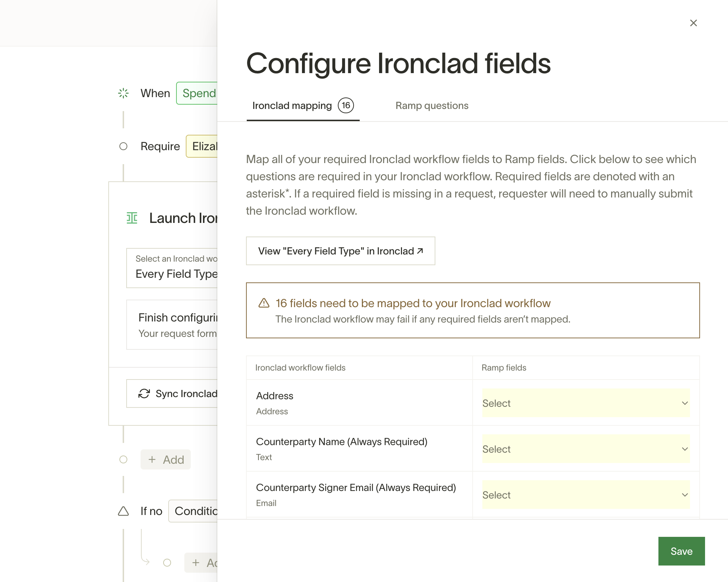Open the Condition chip after If no

[x=193, y=511]
